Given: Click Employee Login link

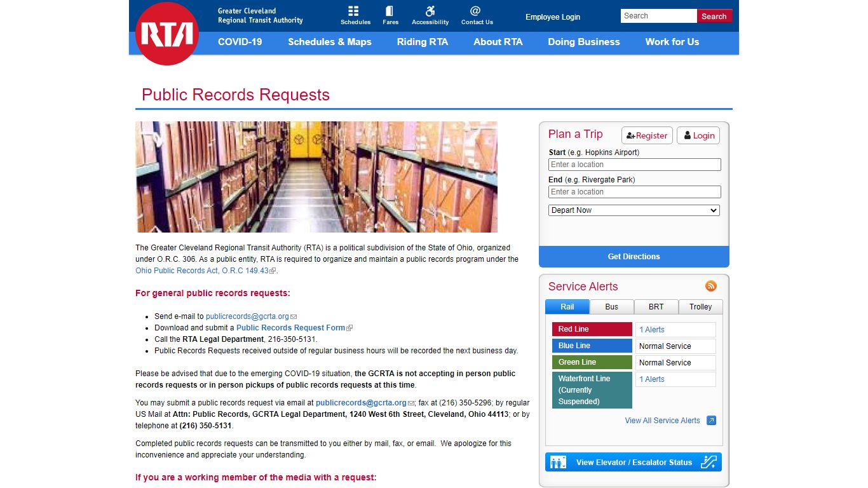Looking at the screenshot, I should point(553,17).
